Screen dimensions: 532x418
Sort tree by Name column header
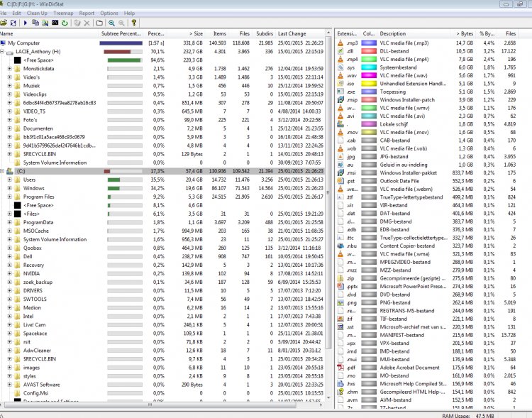[49, 33]
